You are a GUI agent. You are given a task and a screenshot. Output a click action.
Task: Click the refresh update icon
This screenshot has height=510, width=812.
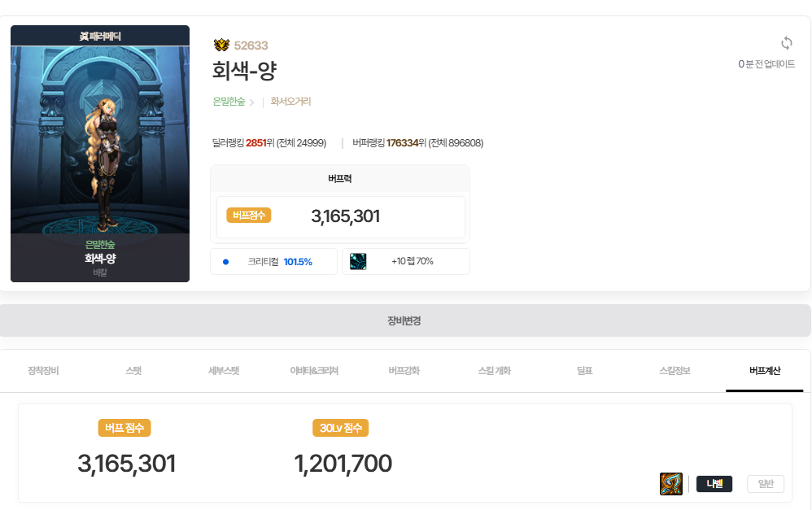(x=786, y=43)
